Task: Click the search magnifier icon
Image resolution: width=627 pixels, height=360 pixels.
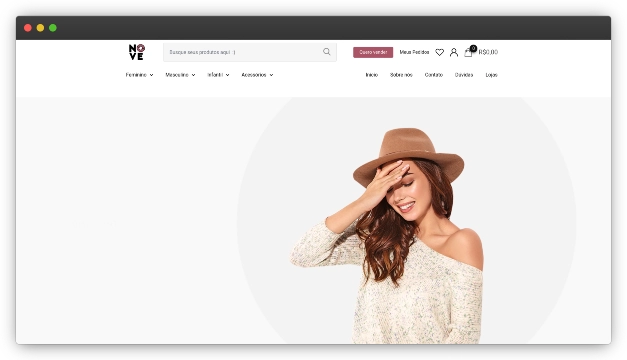Action: click(x=327, y=52)
